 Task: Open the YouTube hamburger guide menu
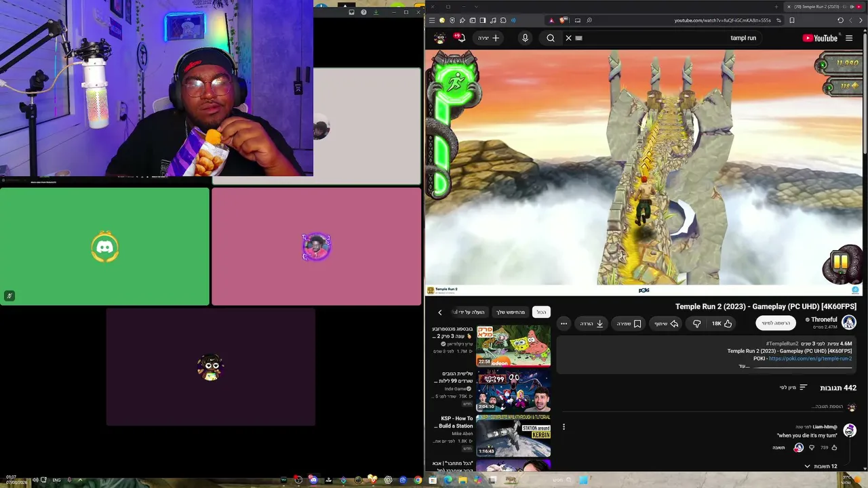(x=849, y=38)
